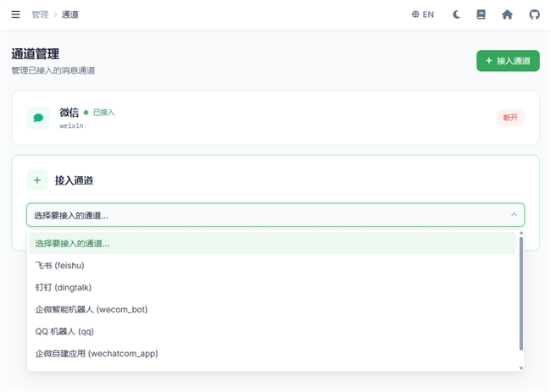551x392 pixels.
Task: Toggle dark mode moon icon
Action: pos(457,14)
